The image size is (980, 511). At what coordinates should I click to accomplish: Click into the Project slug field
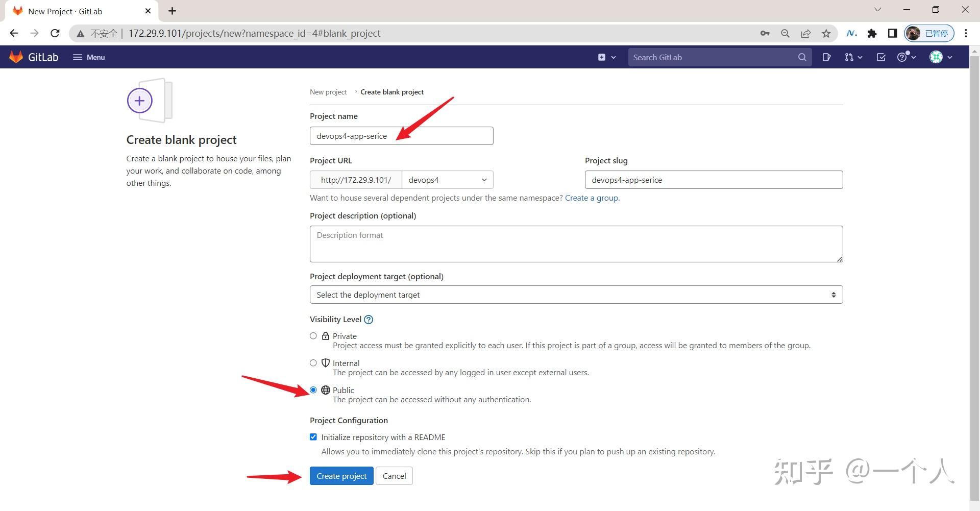(714, 180)
